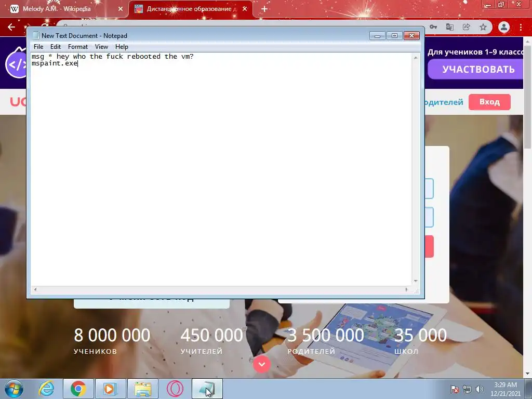Open the Action Center flag tray icon
Viewport: 532px width, 399px height.
click(x=455, y=389)
